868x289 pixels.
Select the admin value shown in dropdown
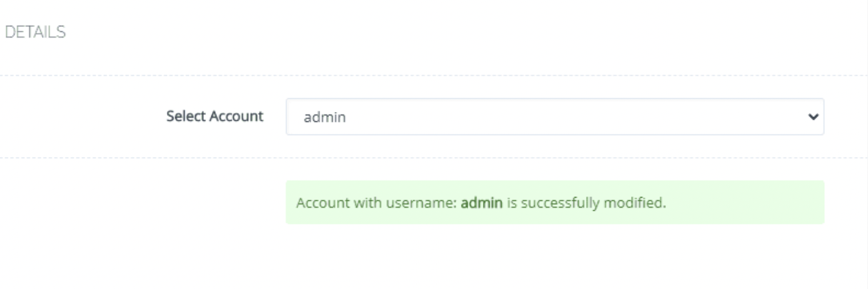[x=325, y=117]
